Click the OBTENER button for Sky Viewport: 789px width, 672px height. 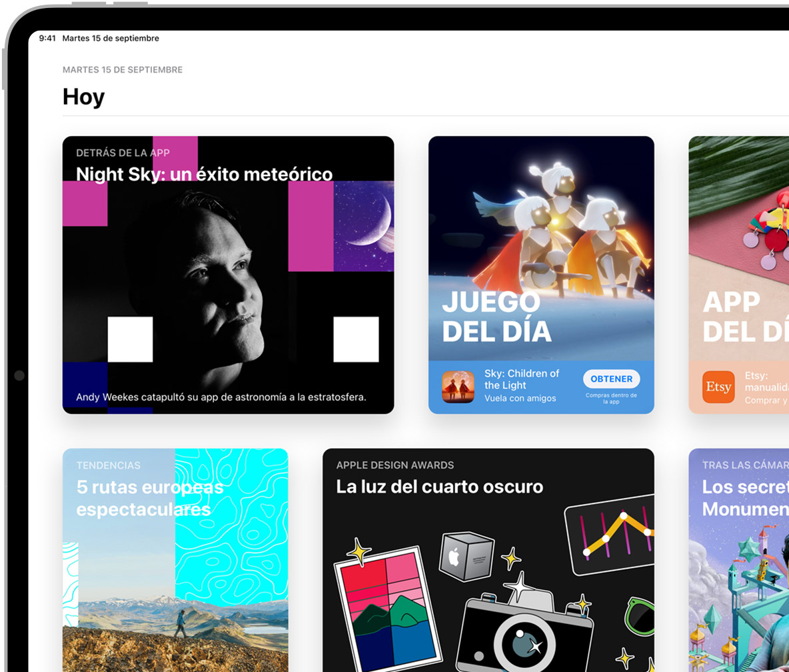click(x=611, y=379)
